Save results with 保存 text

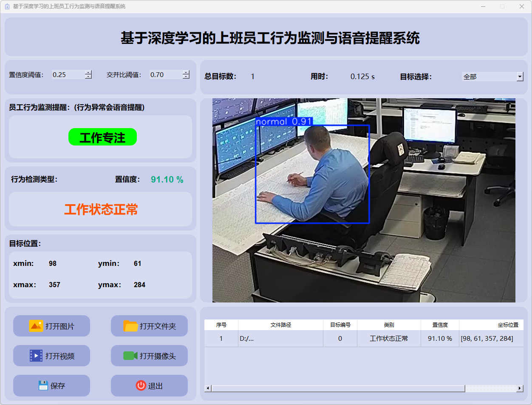(58, 386)
